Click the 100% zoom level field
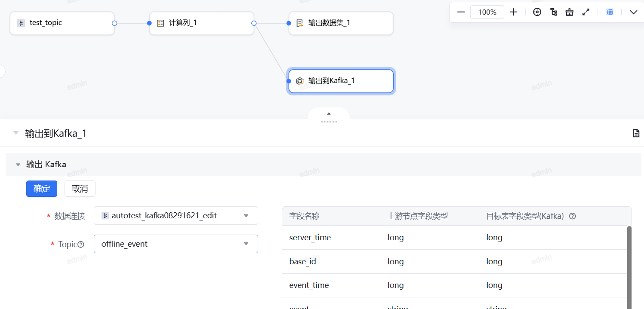 click(487, 12)
